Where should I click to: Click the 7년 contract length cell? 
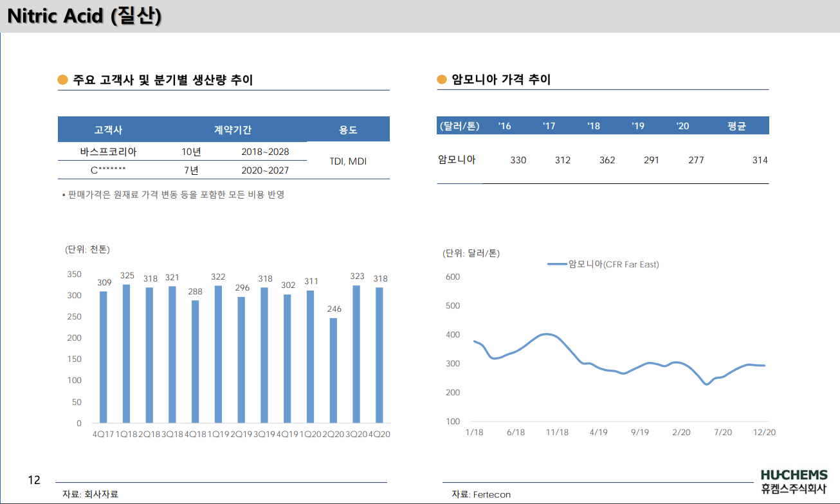click(x=191, y=170)
